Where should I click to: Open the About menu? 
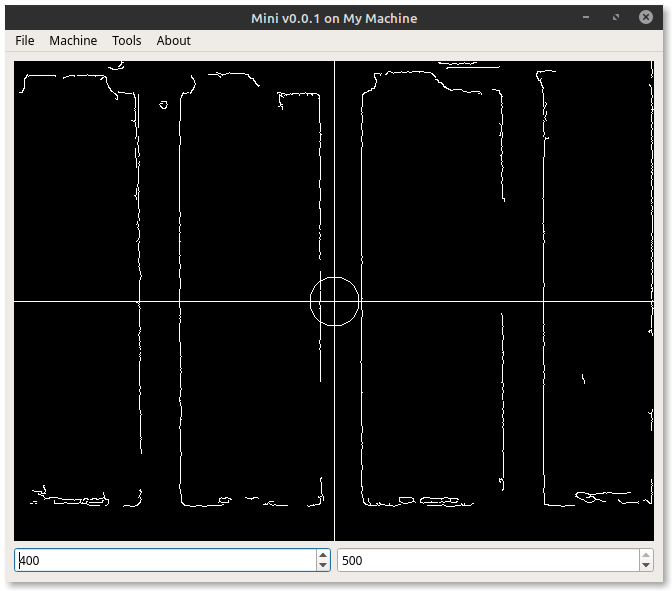pos(173,40)
